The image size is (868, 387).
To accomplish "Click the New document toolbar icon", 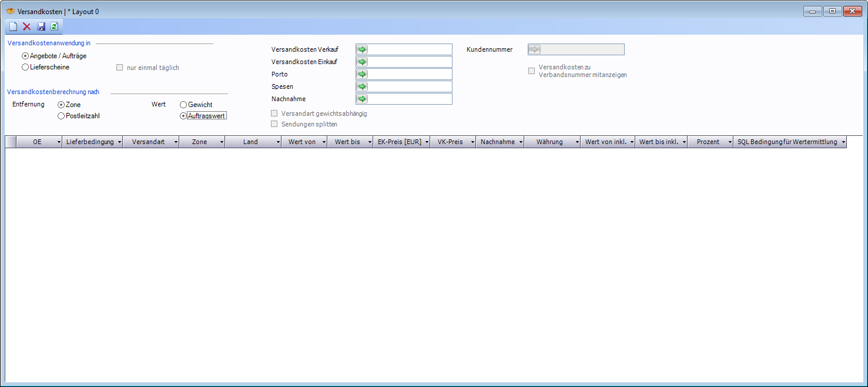I will click(x=13, y=26).
